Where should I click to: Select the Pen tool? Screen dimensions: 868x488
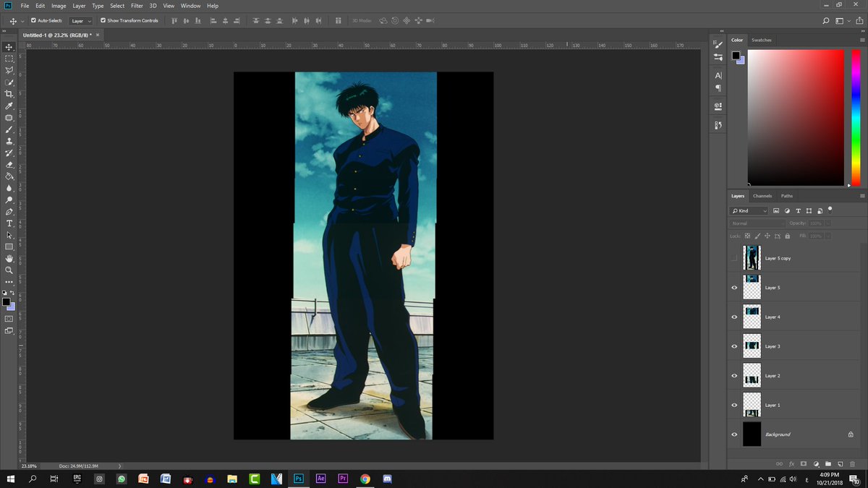coord(9,212)
